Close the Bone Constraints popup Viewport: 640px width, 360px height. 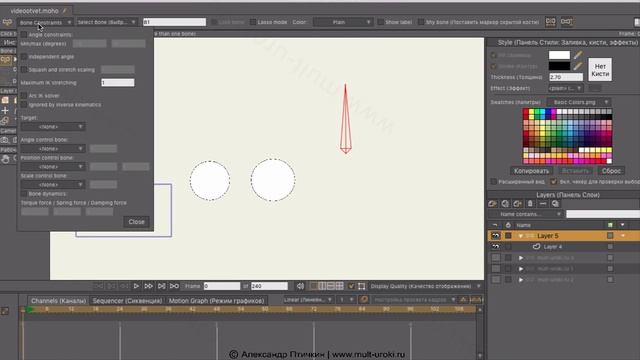click(136, 222)
